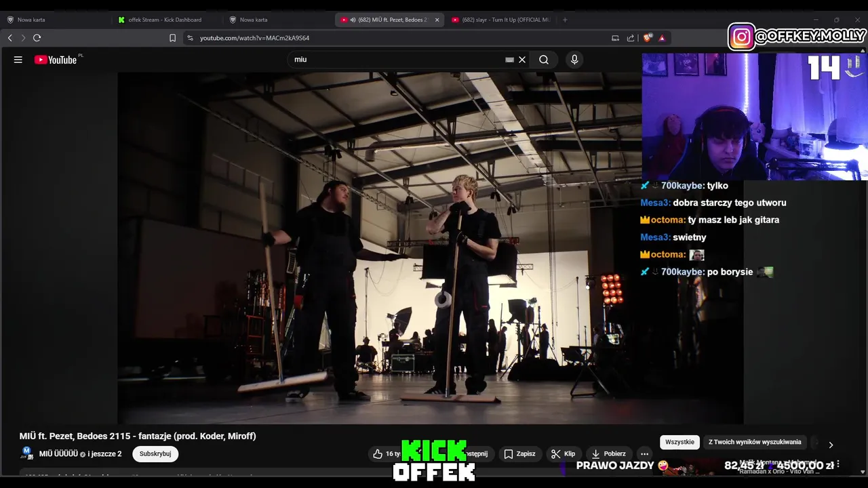Download the video with the Pobierz button
The image size is (868, 488).
point(609,454)
